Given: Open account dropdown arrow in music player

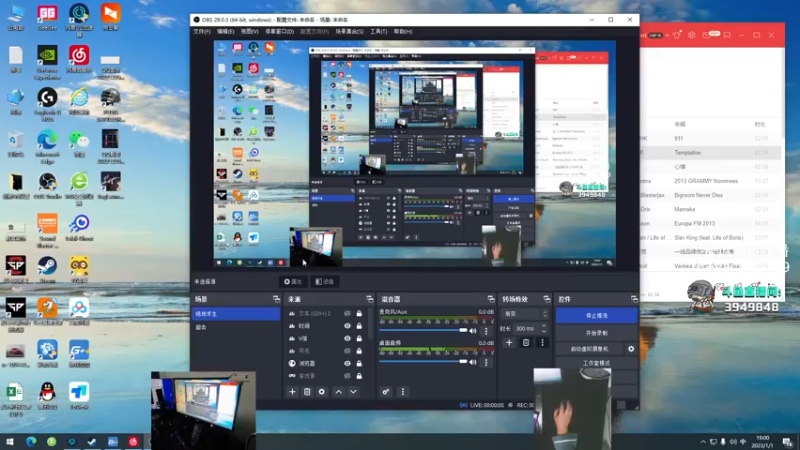Looking at the screenshot, I should point(667,35).
